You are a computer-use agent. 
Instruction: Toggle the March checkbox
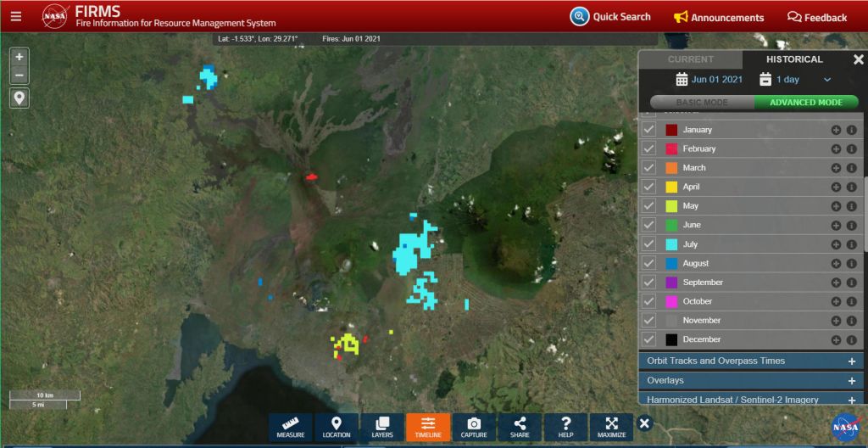[649, 168]
